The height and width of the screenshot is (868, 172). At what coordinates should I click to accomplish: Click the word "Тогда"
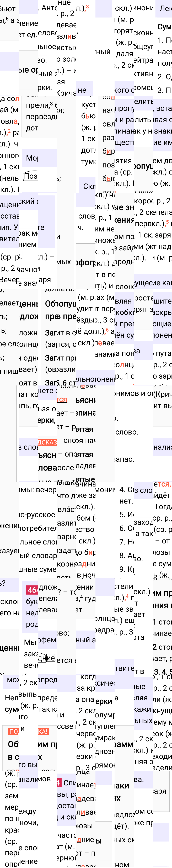[163, 506]
